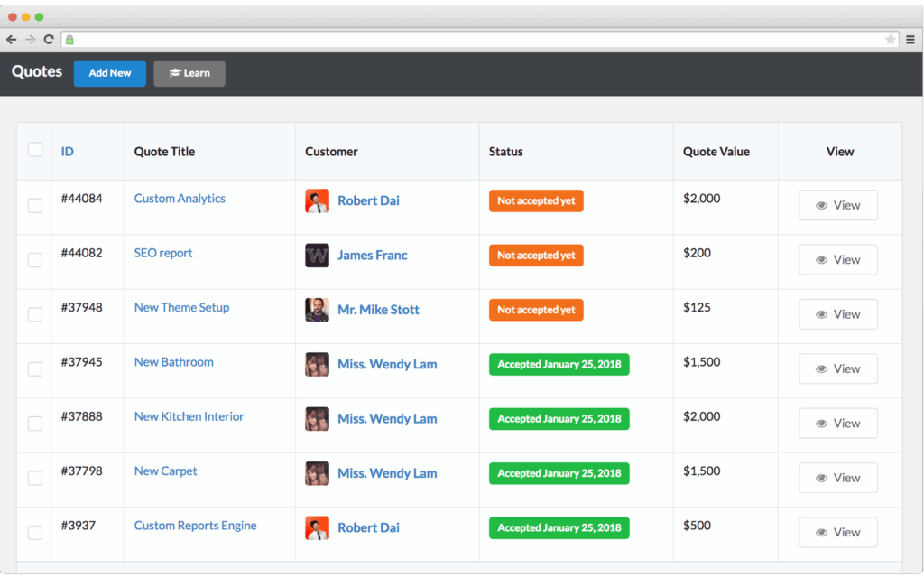Open James Franc customer link
Image resolution: width=924 pixels, height=578 pixels.
click(x=373, y=256)
